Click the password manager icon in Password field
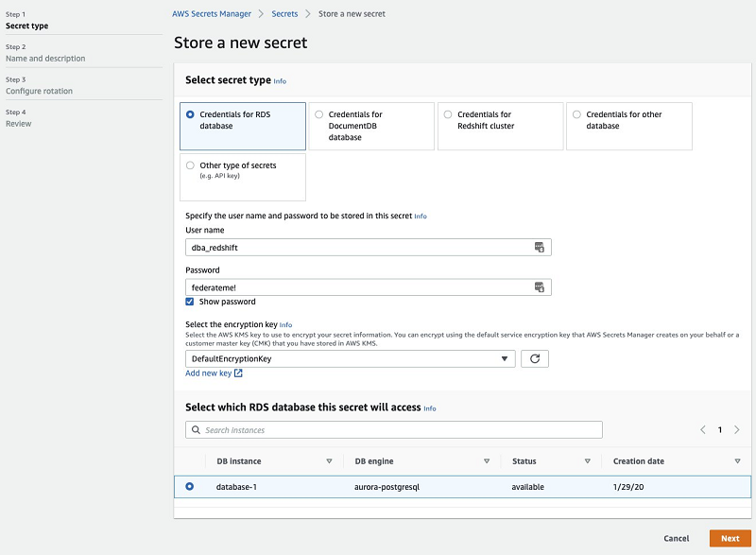Image resolution: width=756 pixels, height=555 pixels. [x=540, y=287]
